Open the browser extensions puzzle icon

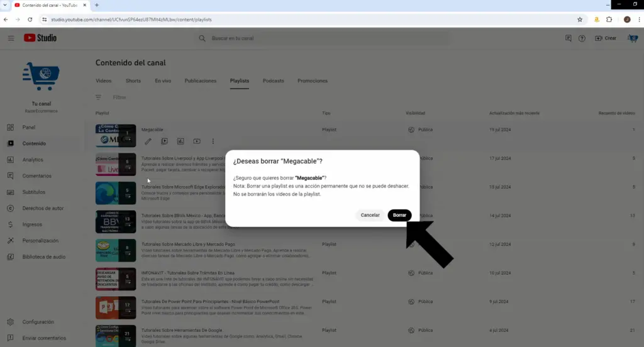609,19
